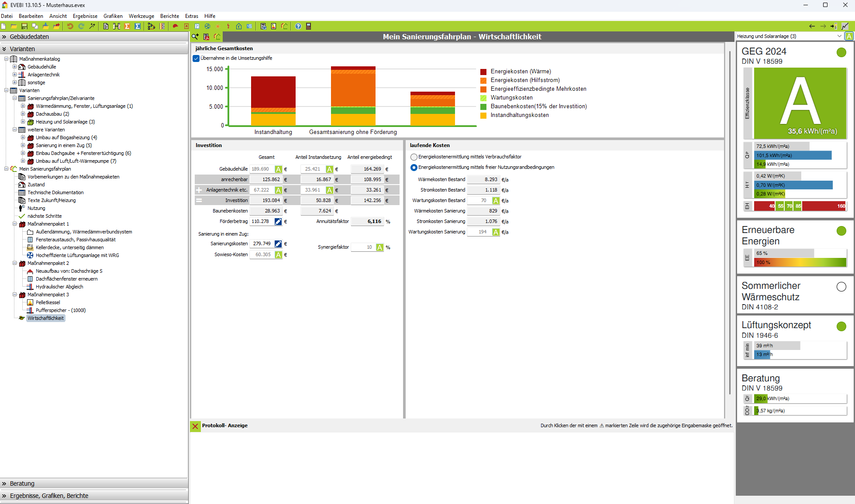Uncheck Übernahme in die Umsetzungshilfe
This screenshot has height=504, width=855.
pos(196,58)
